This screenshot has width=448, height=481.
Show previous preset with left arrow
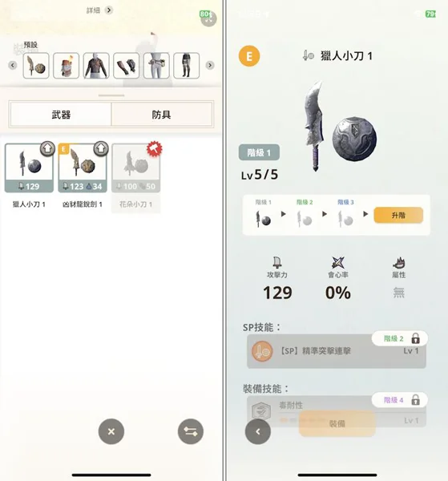point(13,66)
